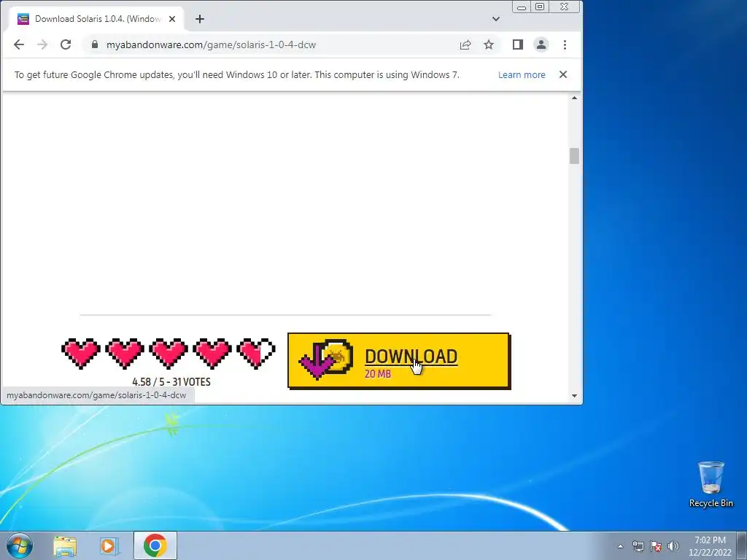Click the yellow DOWNLOAD 20 MB button
This screenshot has height=560, width=747.
pos(399,361)
